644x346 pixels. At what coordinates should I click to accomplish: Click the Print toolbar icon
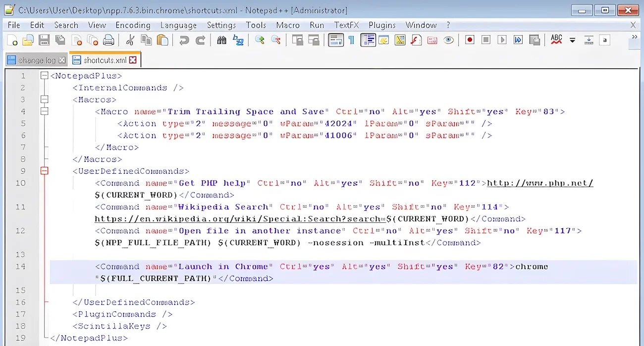pyautogui.click(x=108, y=40)
